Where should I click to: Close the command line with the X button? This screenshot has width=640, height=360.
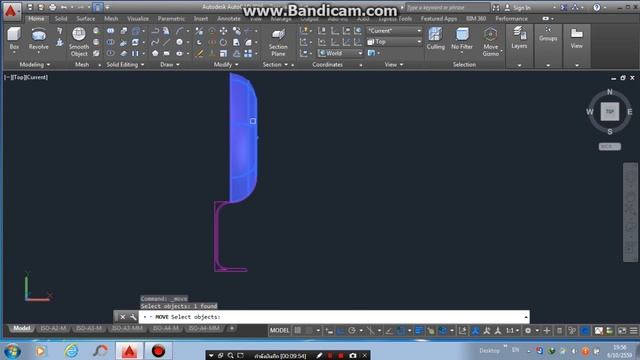click(122, 317)
